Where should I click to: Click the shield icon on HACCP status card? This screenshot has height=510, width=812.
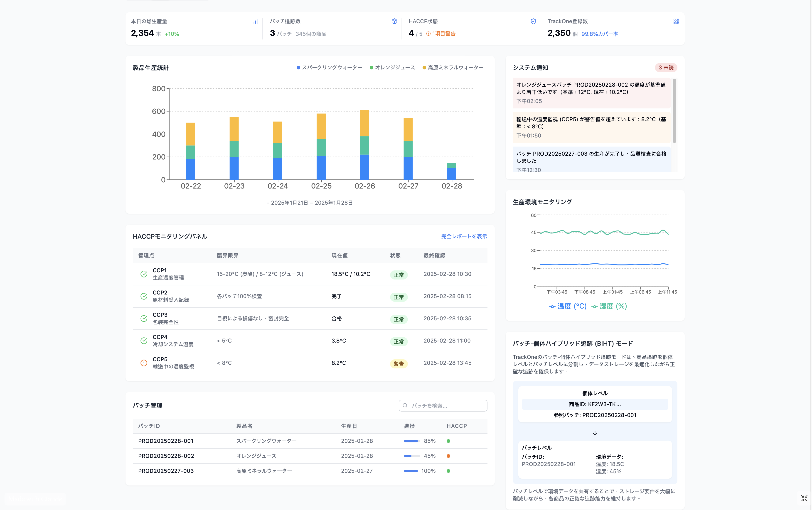coord(533,21)
